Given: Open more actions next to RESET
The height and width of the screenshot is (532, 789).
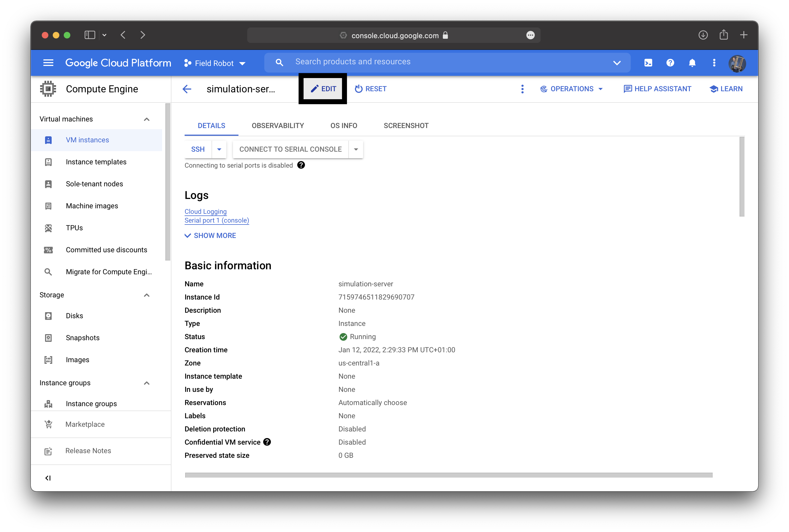Looking at the screenshot, I should click(522, 89).
